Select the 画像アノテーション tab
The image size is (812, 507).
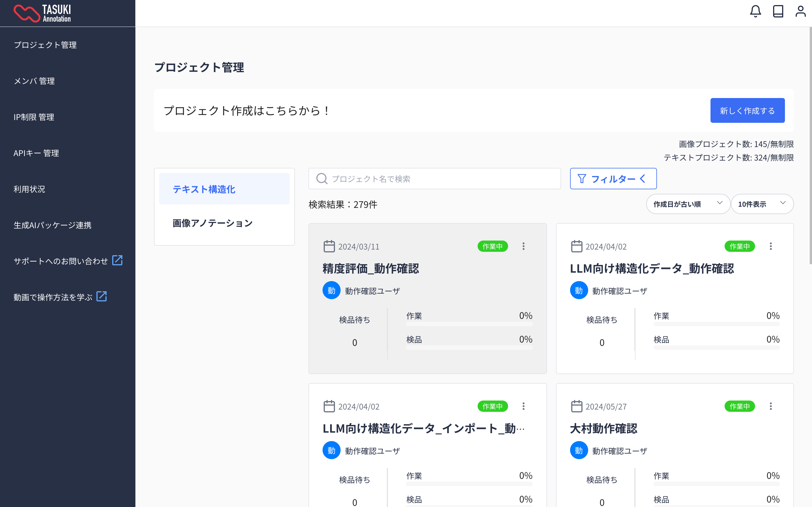pos(212,223)
